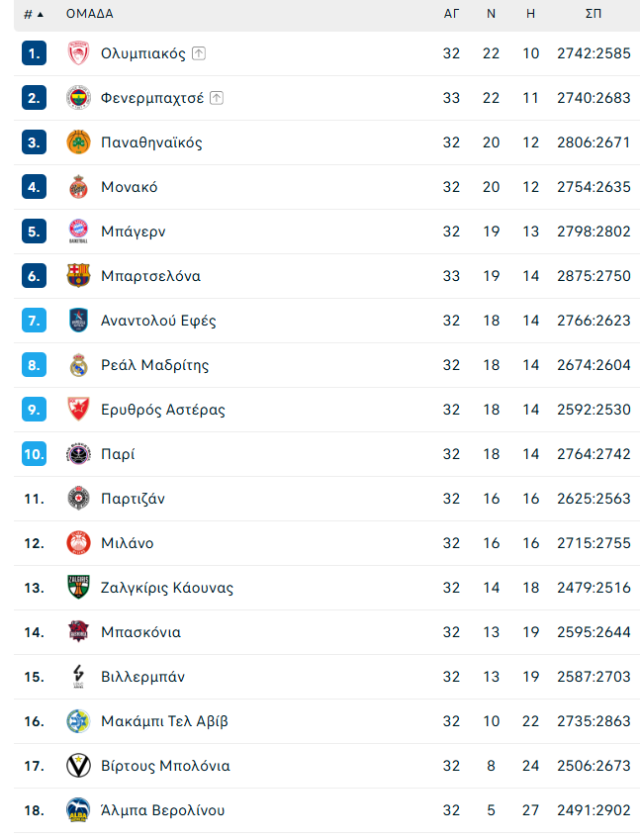Click the dark blue rank 1 badge
Viewport: 640px width, 840px height.
click(x=34, y=53)
